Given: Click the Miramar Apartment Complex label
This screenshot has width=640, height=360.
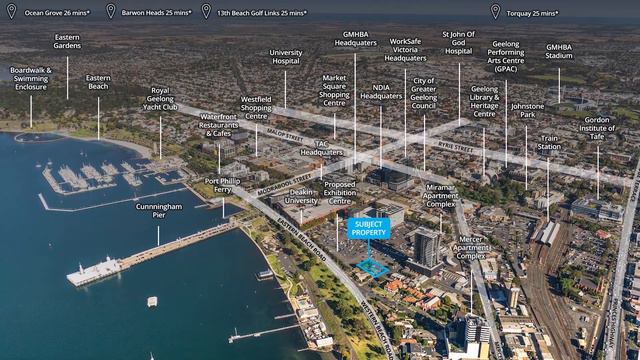Looking at the screenshot, I should (440, 196).
